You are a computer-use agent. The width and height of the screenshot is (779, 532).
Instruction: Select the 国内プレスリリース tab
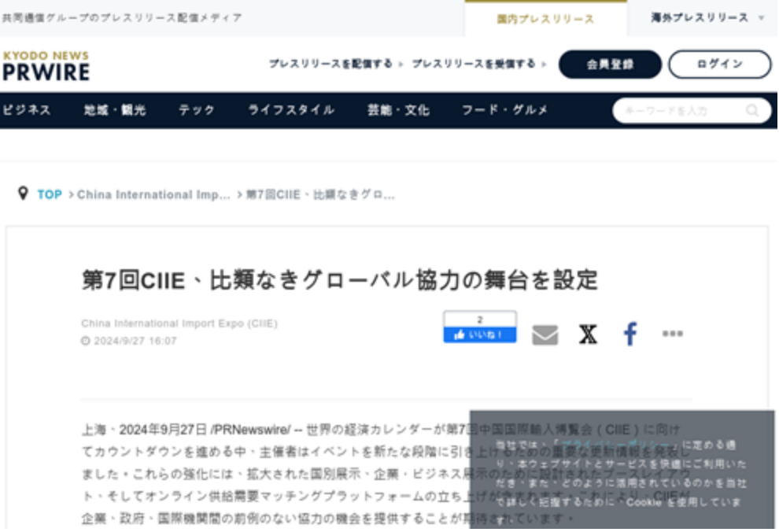[x=545, y=19]
